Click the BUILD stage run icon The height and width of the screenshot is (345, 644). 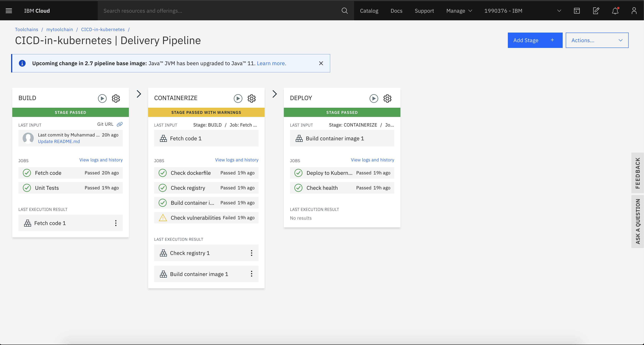click(102, 98)
